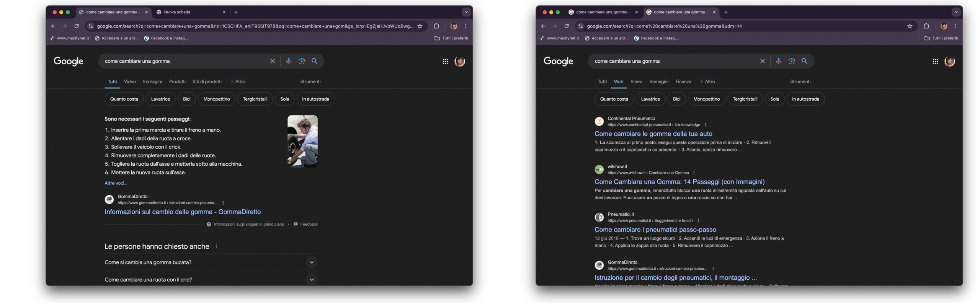Open Strumenti in left window
980x303 pixels.
tap(310, 81)
